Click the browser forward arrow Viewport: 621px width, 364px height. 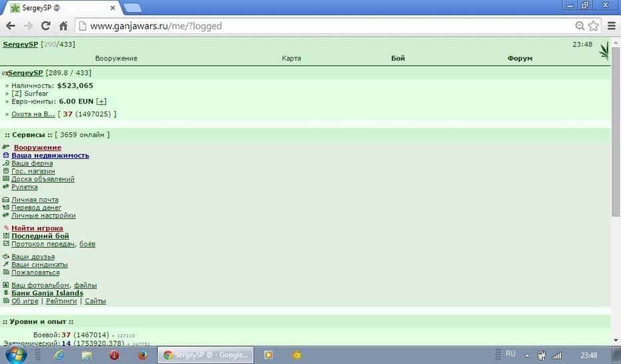pyautogui.click(x=28, y=26)
